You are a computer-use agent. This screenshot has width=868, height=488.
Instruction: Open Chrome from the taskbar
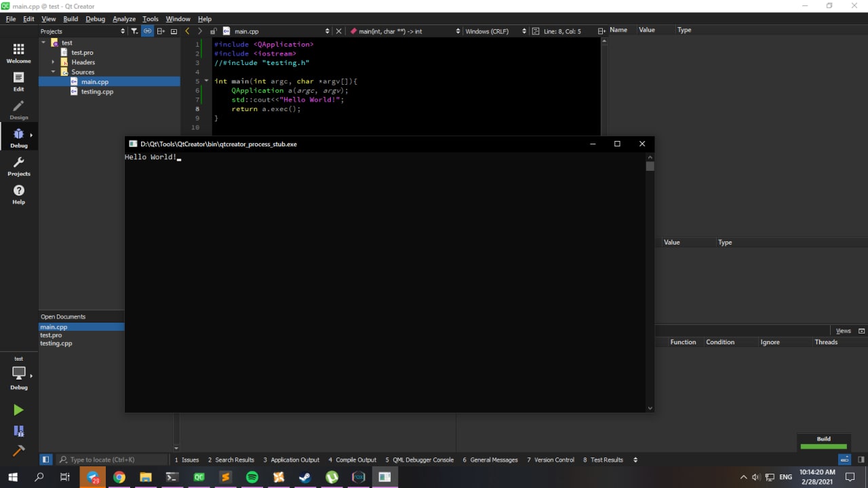click(x=119, y=477)
